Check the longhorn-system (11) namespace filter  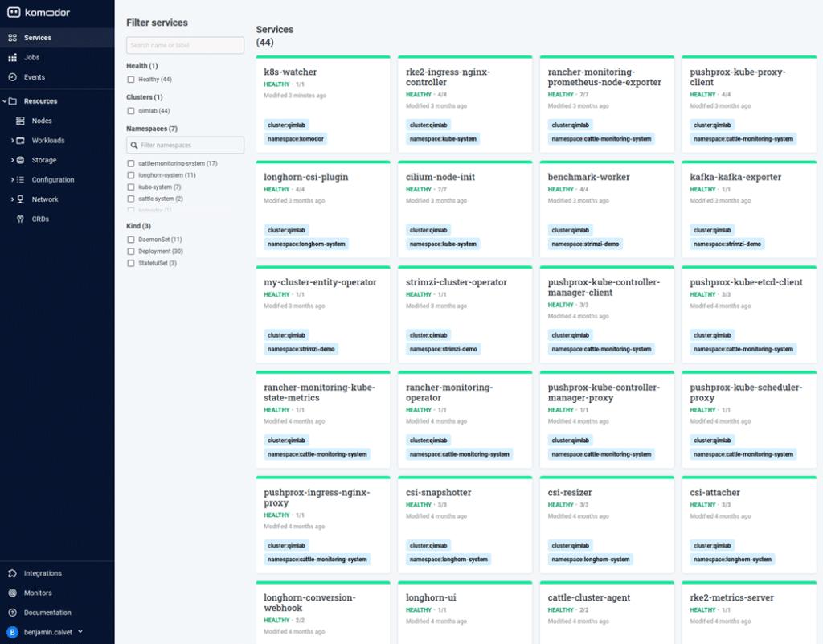point(131,175)
